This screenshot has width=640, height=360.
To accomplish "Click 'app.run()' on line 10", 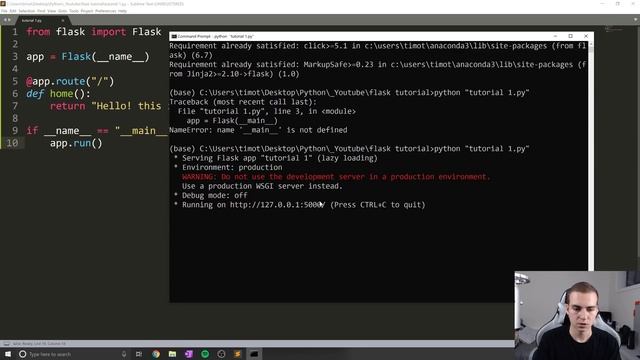I will click(76, 143).
